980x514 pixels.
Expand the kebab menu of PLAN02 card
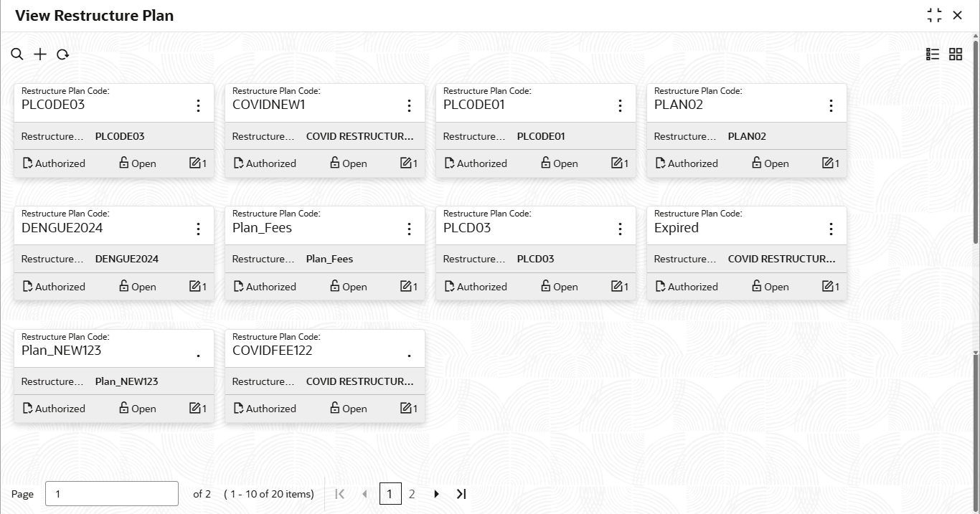tap(831, 105)
